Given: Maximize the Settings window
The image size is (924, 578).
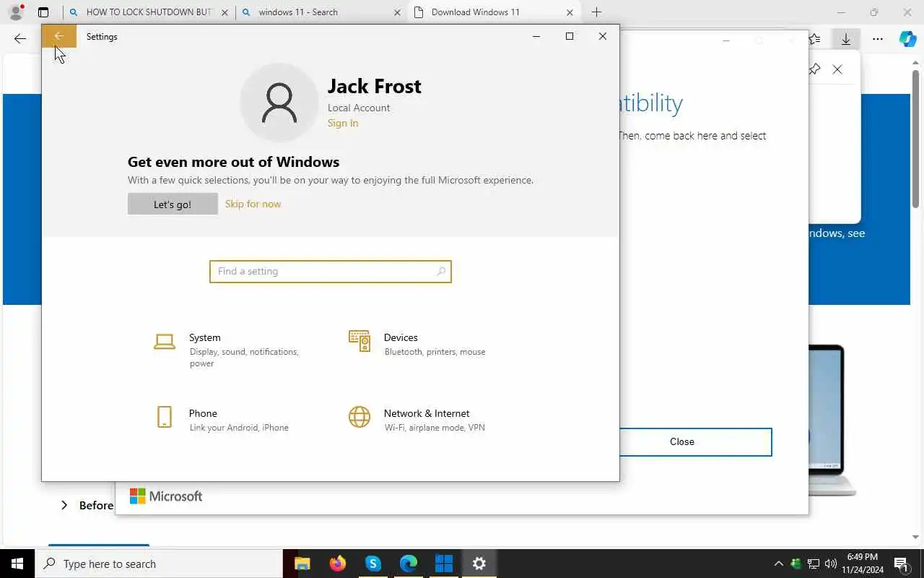Looking at the screenshot, I should click(570, 36).
